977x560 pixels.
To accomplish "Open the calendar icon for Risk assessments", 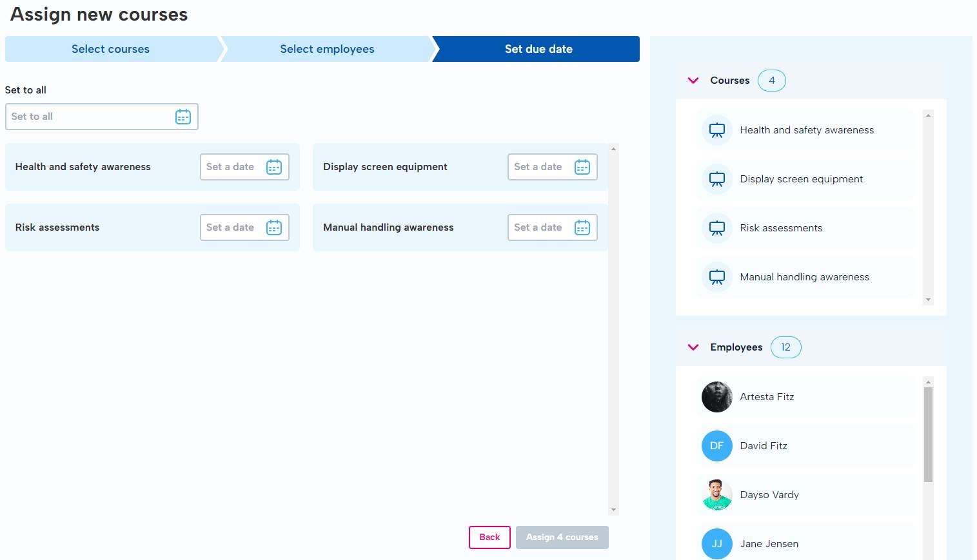I will coord(273,227).
